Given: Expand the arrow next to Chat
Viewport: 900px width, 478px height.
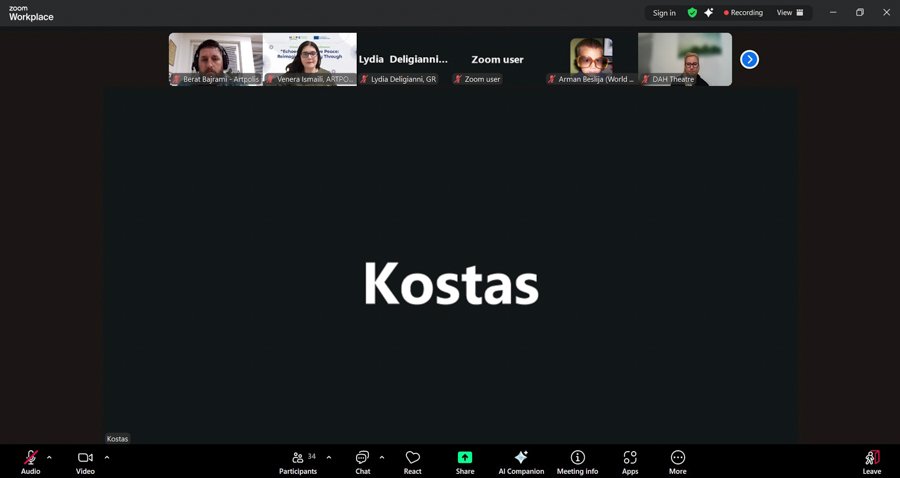Looking at the screenshot, I should pyautogui.click(x=382, y=457).
